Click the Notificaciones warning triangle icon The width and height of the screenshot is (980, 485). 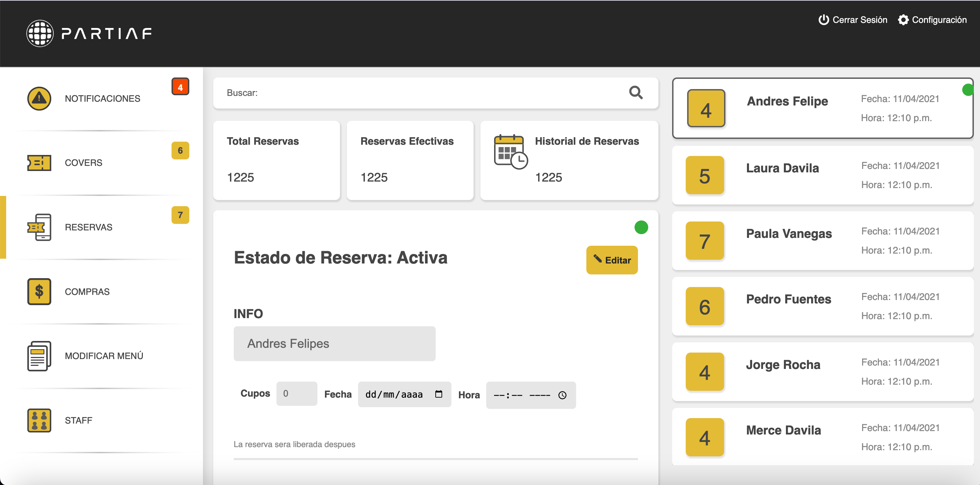39,98
